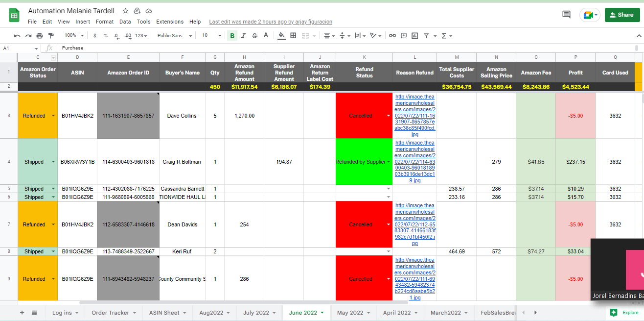Open the last edit history link
This screenshot has width=644, height=321.
(271, 22)
